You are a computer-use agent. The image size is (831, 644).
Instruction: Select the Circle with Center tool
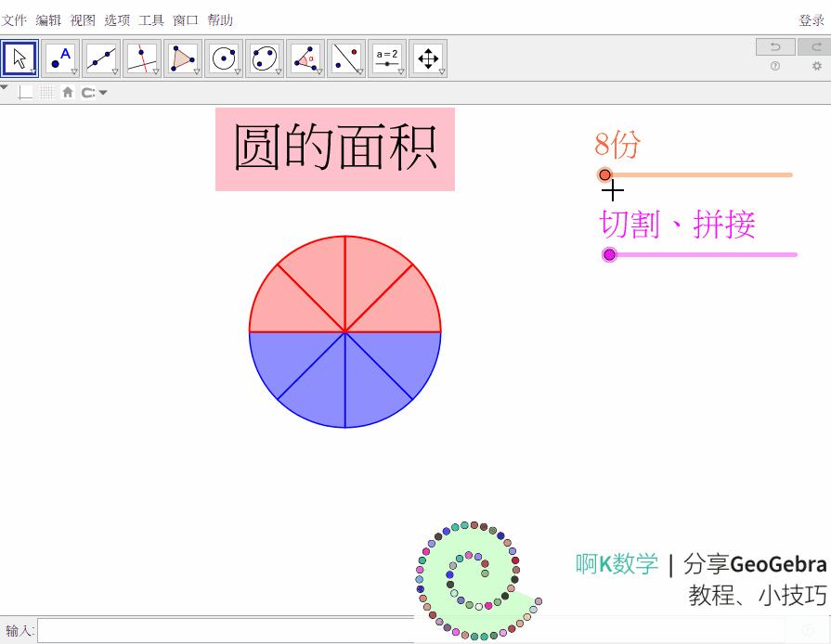(x=223, y=57)
